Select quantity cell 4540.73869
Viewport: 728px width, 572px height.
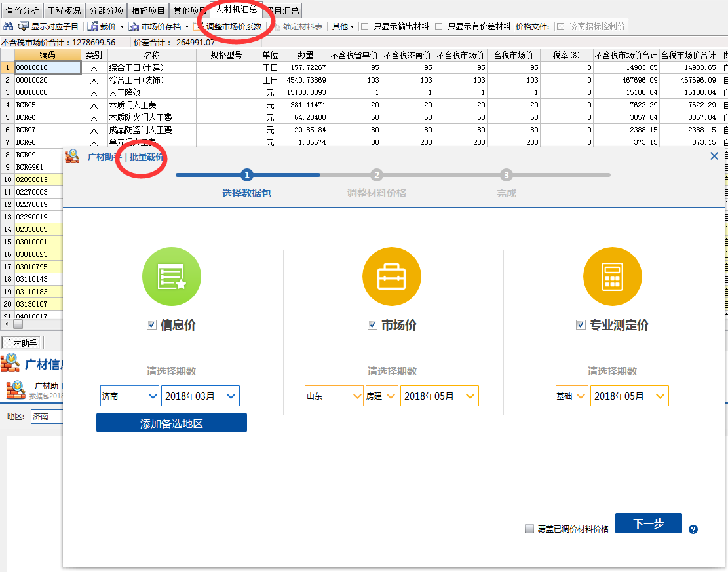[306, 80]
